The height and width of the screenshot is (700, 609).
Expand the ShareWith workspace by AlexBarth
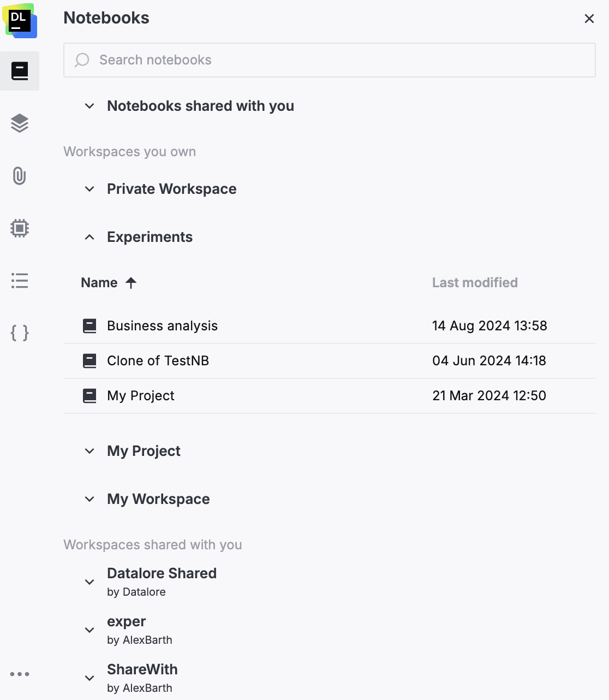pyautogui.click(x=89, y=678)
